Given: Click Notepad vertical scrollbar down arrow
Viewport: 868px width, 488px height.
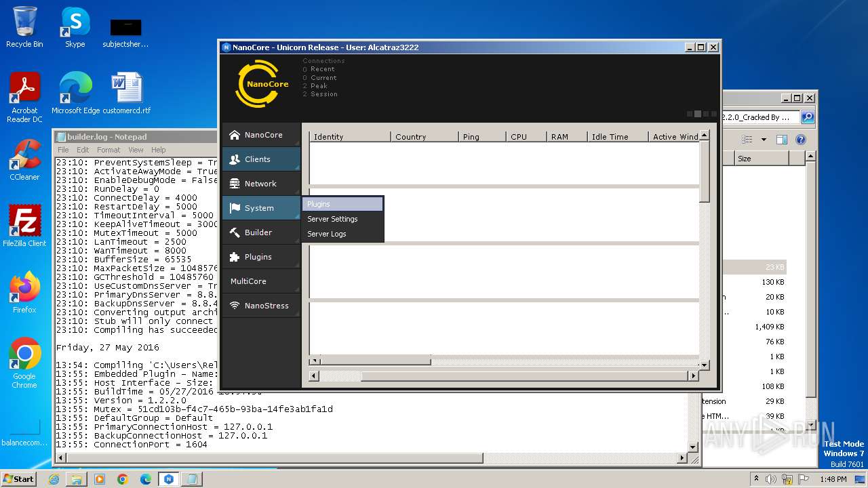Looking at the screenshot, I should pos(693,447).
